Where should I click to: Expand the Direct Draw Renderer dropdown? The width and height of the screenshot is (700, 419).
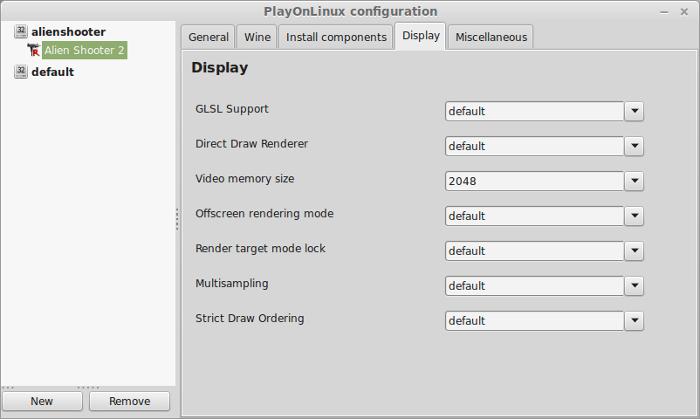[634, 146]
